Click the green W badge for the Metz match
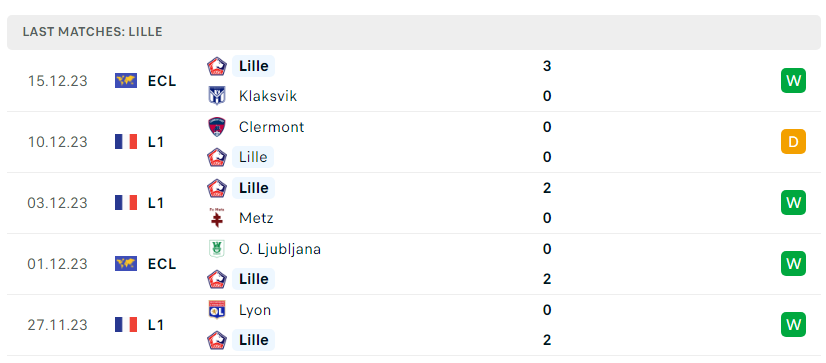 point(793,203)
